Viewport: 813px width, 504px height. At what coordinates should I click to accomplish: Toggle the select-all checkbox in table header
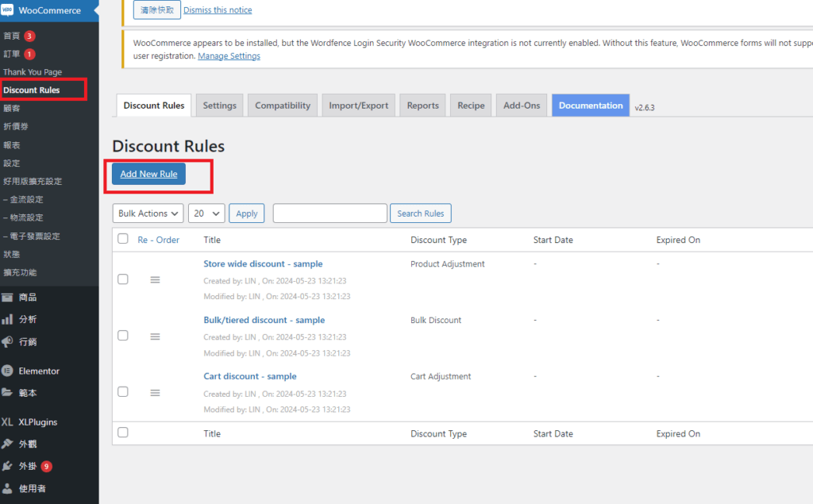pos(123,239)
